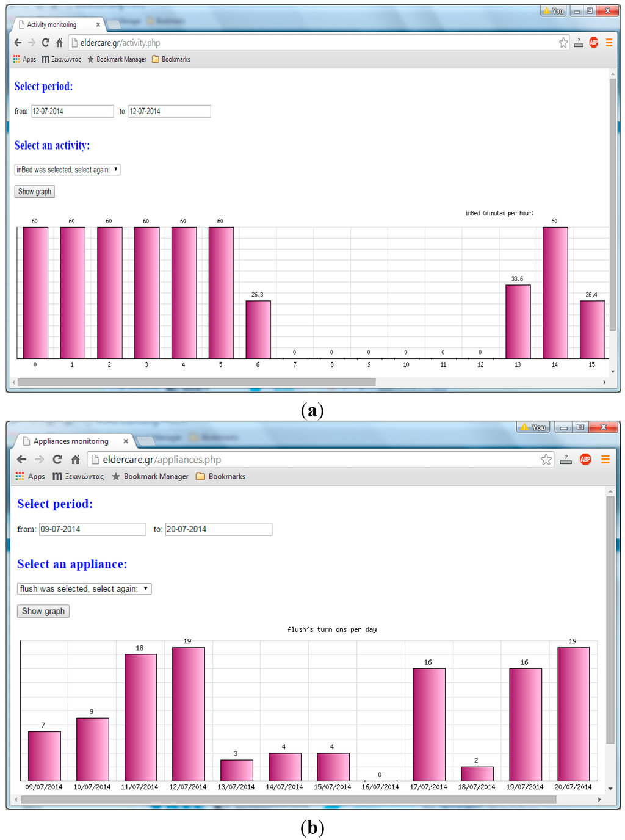Click address bar showing eldercare.gr/activity.php

[x=317, y=43]
